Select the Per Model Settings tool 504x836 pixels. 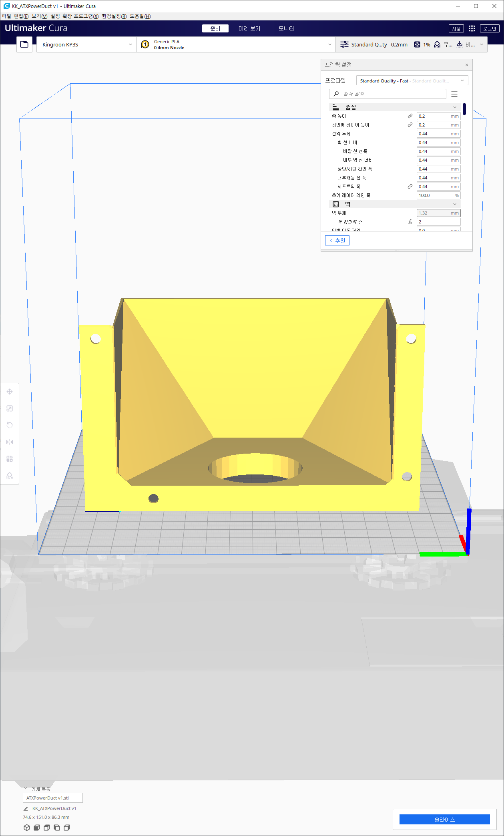click(x=10, y=459)
